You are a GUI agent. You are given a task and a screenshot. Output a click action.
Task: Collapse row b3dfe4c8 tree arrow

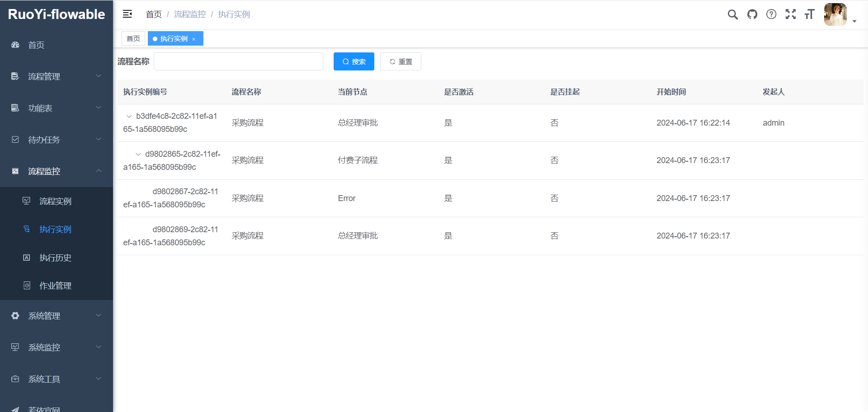pyautogui.click(x=129, y=117)
